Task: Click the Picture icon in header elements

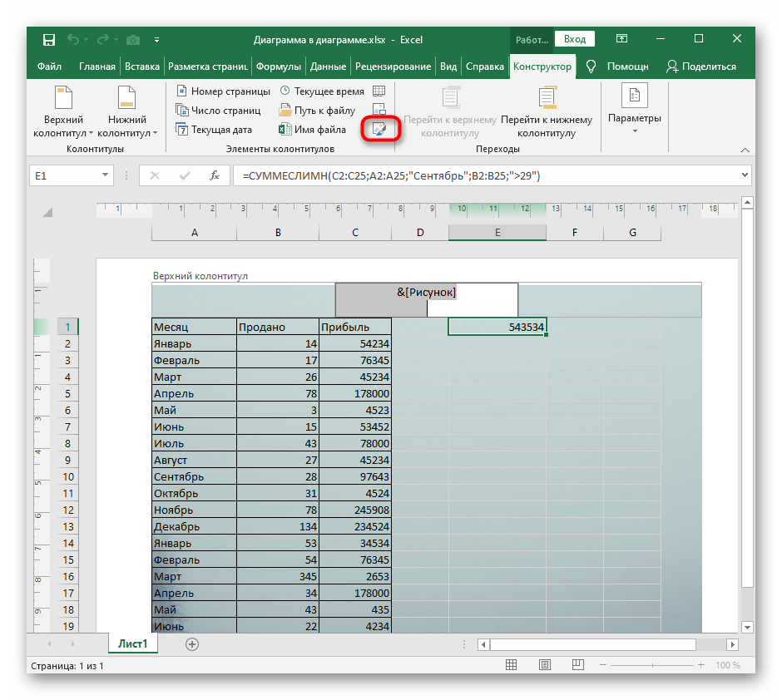Action: 379,110
